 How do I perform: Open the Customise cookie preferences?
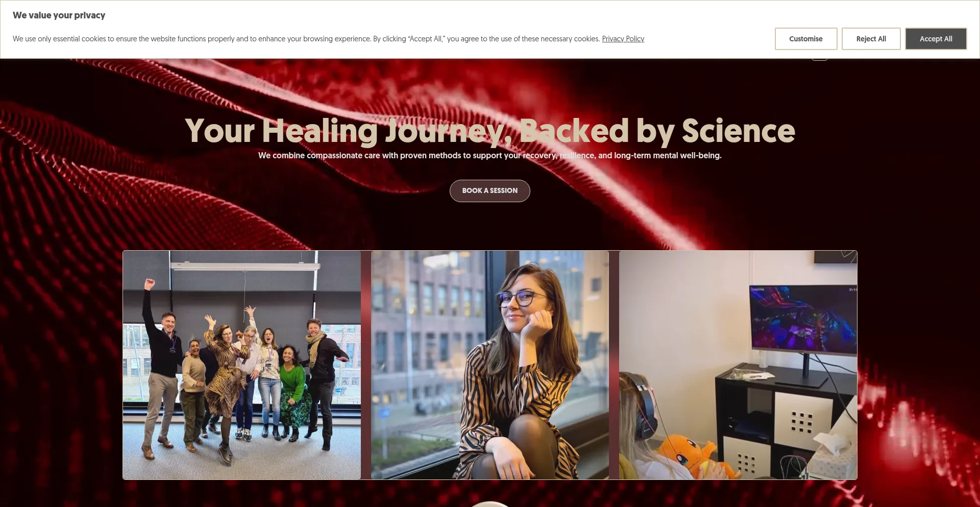click(805, 39)
